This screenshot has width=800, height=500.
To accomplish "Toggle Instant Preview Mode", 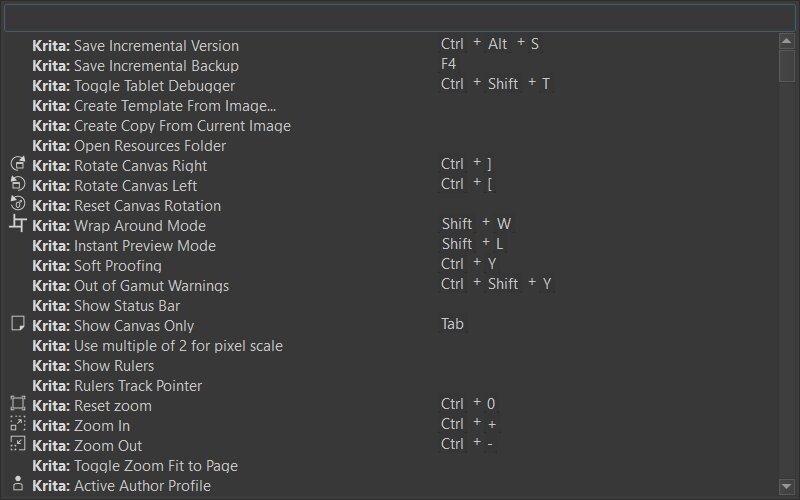I will 144,246.
